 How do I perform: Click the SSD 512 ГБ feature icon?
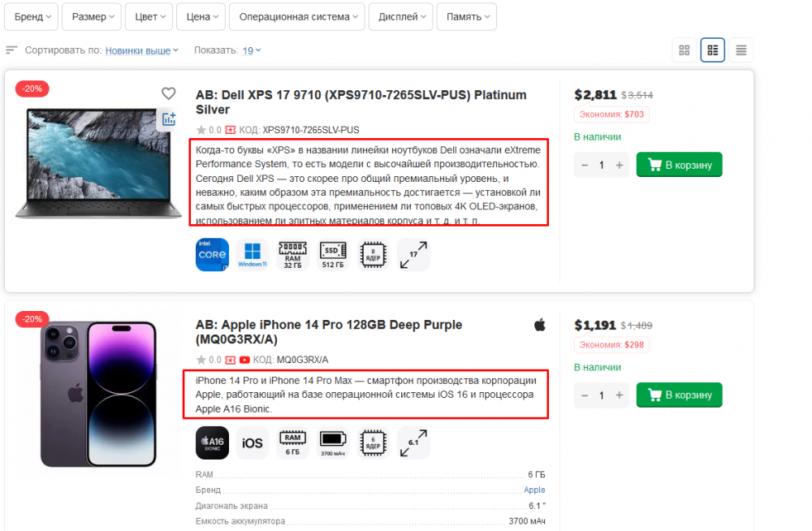[x=333, y=254]
